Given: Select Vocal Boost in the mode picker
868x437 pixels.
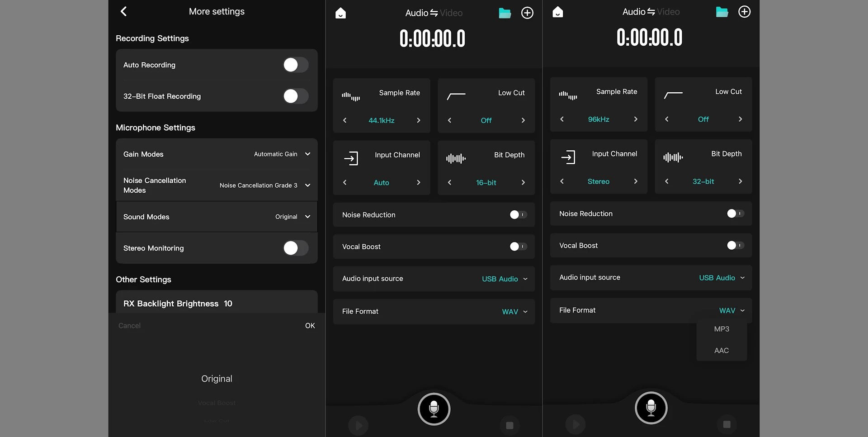Looking at the screenshot, I should point(217,403).
